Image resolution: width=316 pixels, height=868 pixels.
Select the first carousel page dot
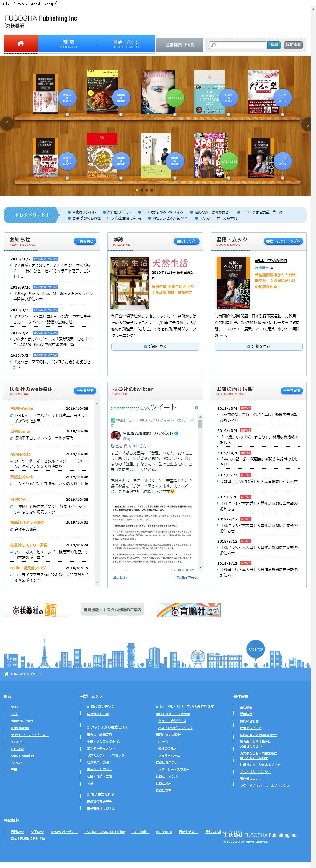137,190
